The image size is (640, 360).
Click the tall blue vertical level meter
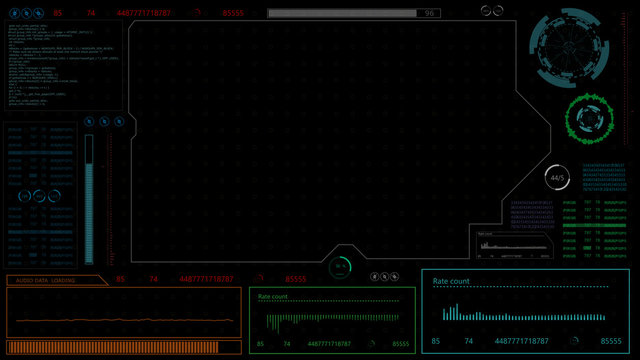point(89,200)
